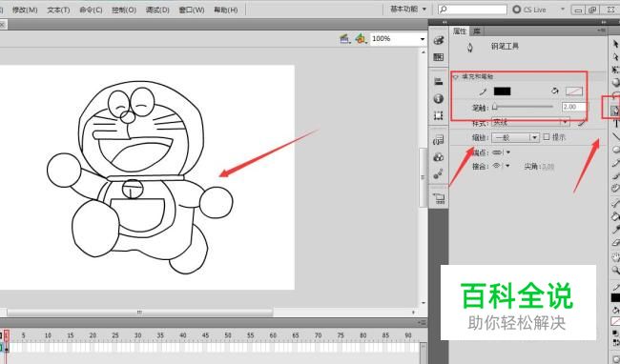Image resolution: width=620 pixels, height=364 pixels.
Task: Open the Transform panel from dock
Action: pyautogui.click(x=439, y=115)
